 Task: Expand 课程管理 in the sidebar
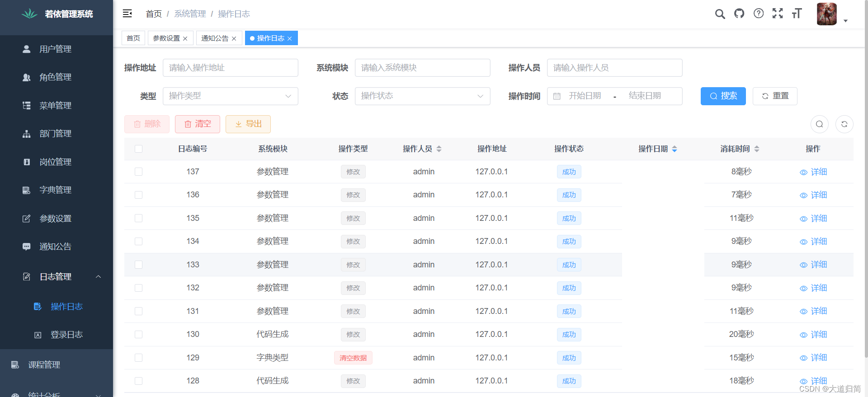pyautogui.click(x=57, y=365)
